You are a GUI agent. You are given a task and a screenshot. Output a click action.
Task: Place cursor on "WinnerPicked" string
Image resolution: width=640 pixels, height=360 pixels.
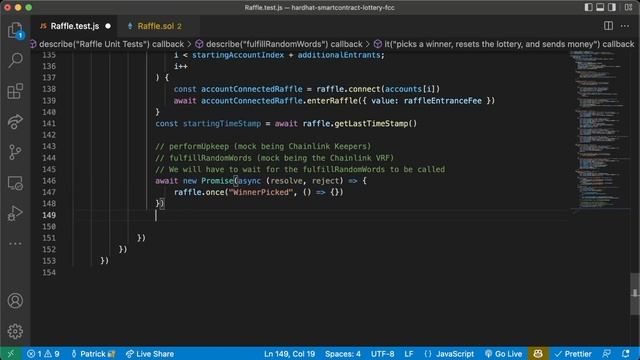[x=261, y=192]
